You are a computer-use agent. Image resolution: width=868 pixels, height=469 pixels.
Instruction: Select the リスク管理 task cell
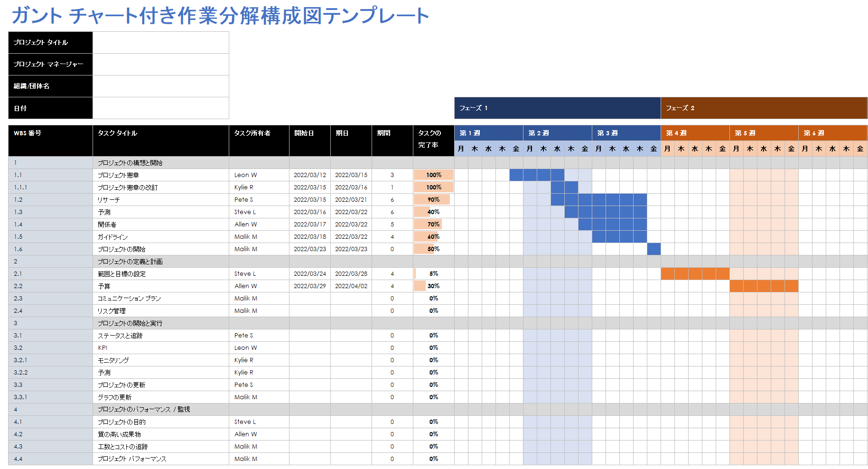161,311
